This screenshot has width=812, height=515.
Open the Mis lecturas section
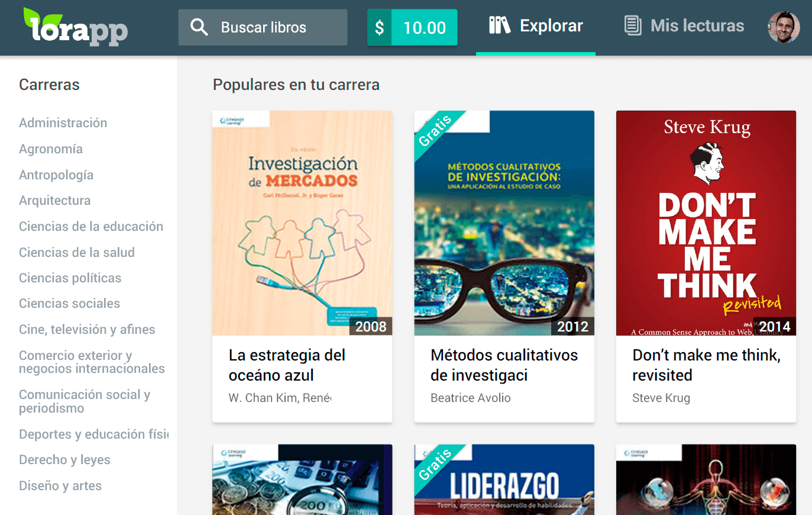697,25
